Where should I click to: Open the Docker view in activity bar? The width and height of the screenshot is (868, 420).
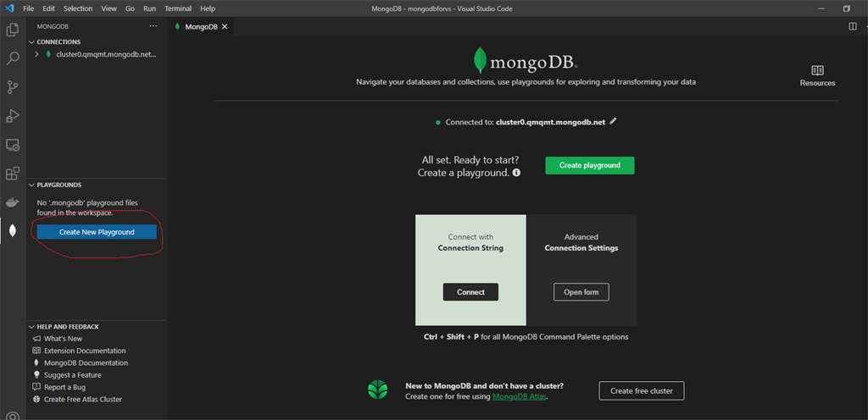point(12,202)
